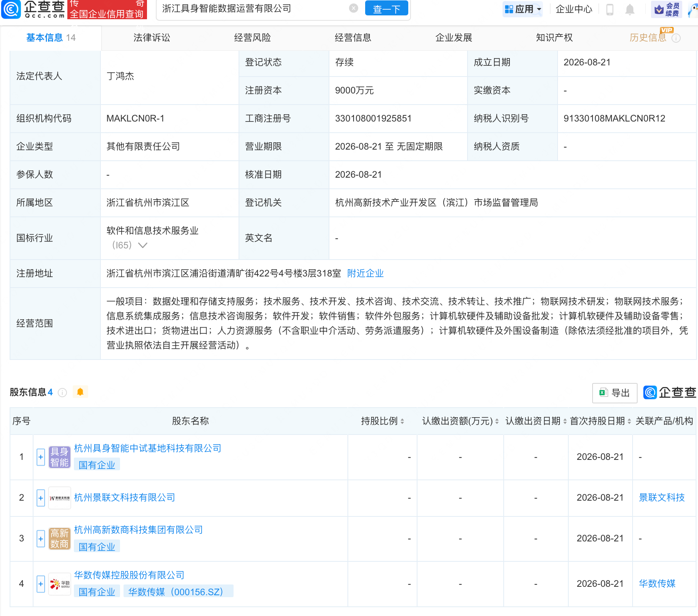Select business registration number 330108001925851
Image resolution: width=698 pixels, height=616 pixels.
coord(373,118)
